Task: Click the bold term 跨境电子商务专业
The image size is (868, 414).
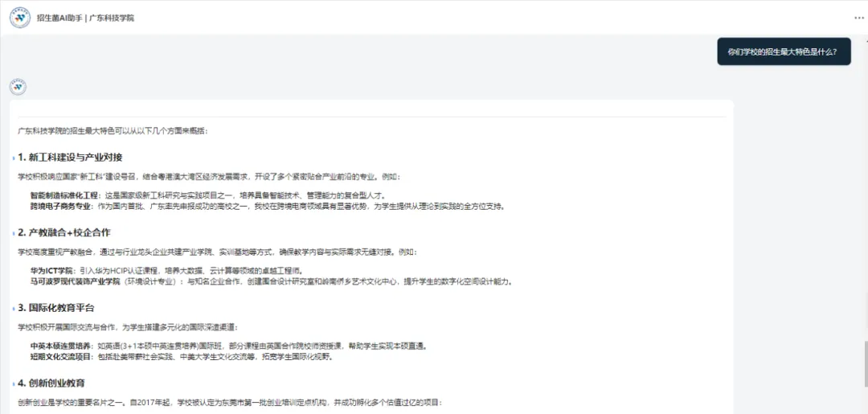Action: pos(60,207)
